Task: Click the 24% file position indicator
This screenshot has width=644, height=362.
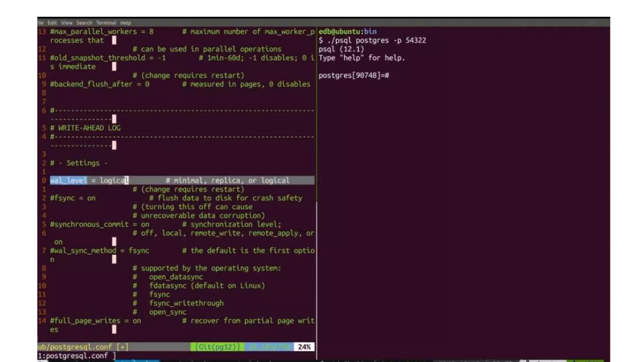Action: [304, 347]
